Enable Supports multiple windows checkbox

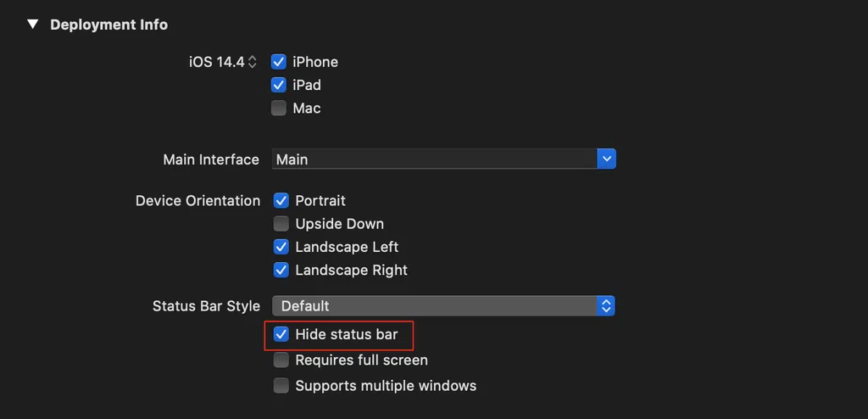click(281, 385)
